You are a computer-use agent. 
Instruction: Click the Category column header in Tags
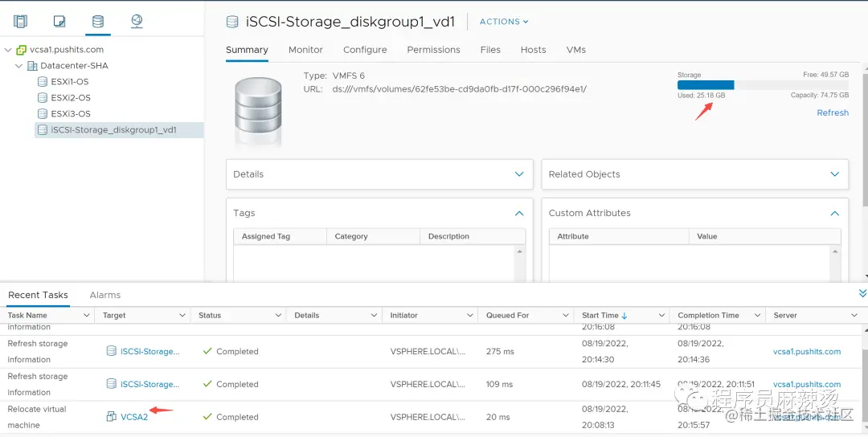[x=351, y=236]
